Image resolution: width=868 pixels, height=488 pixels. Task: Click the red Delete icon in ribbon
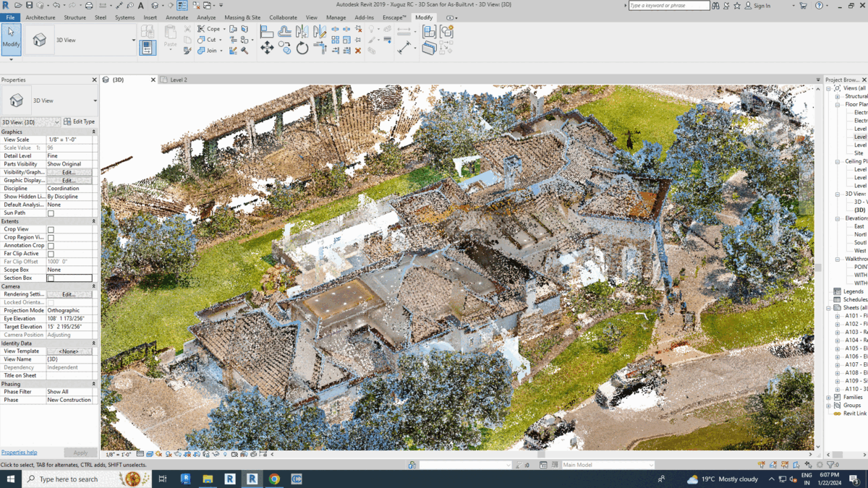[x=358, y=51]
